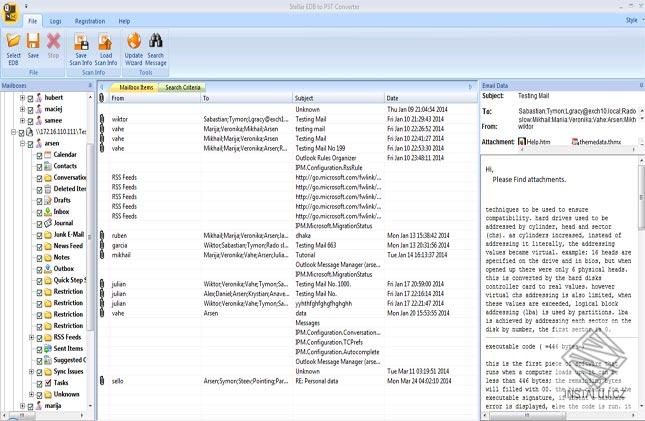Open the Logs ribbon tab

coord(55,21)
